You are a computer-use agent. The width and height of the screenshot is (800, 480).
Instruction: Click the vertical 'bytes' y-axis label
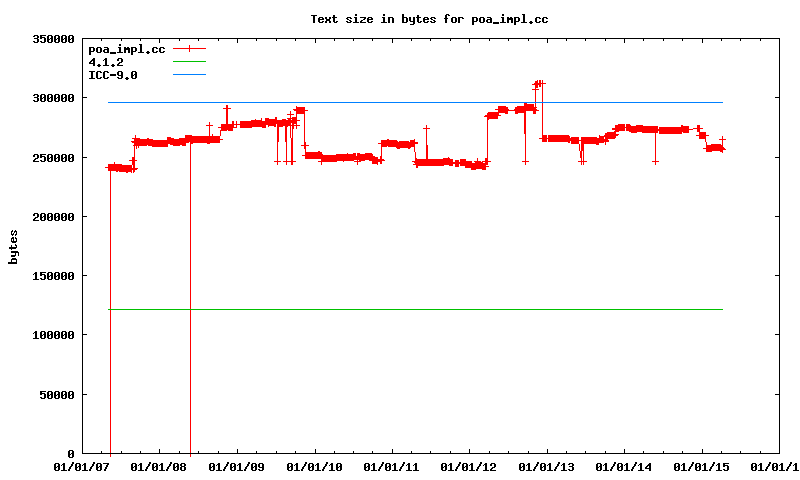pyautogui.click(x=14, y=246)
